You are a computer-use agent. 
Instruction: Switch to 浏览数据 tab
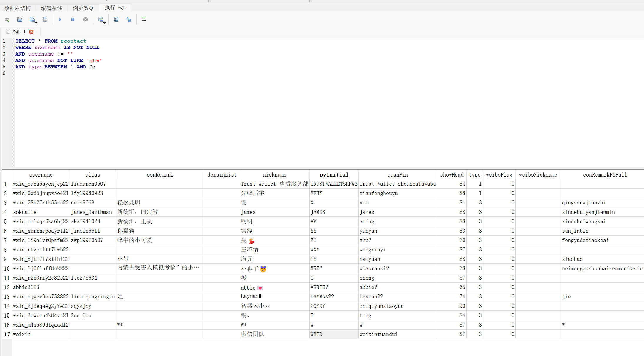coord(83,8)
